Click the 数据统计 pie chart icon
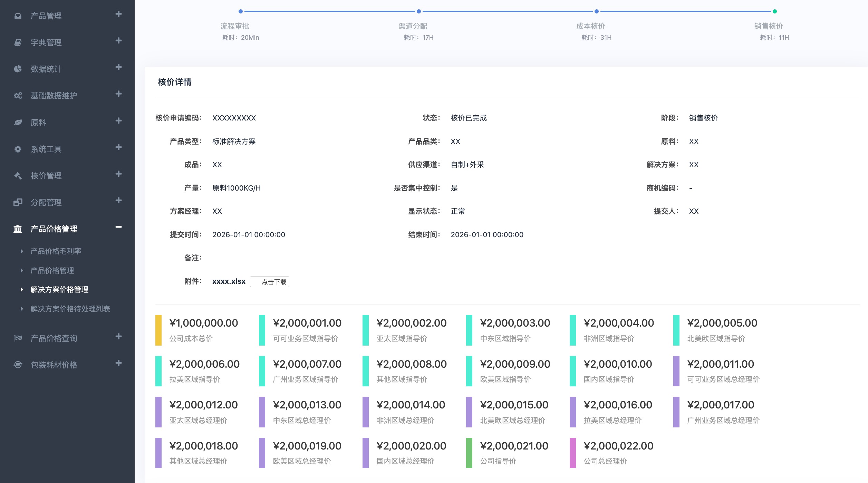 tap(18, 69)
